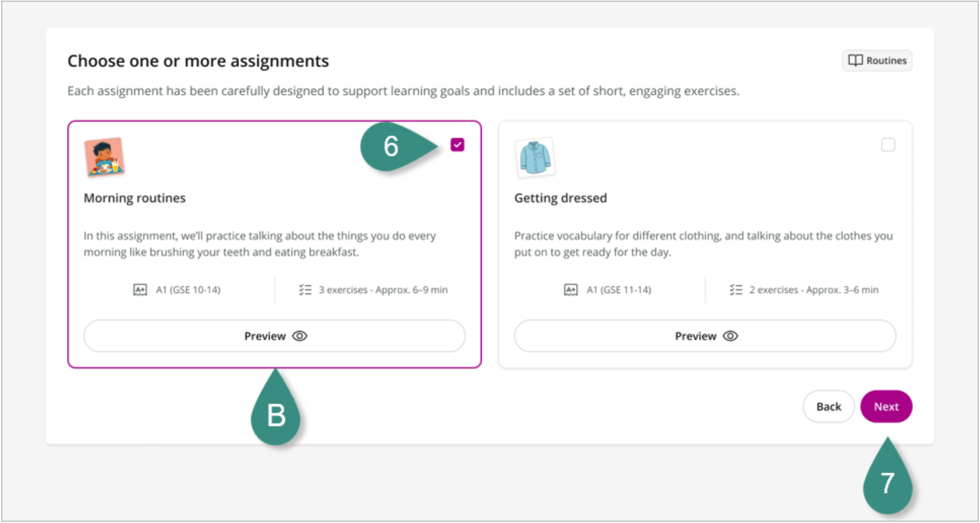Go Back to the previous step
This screenshot has height=523, width=980.
click(x=828, y=407)
